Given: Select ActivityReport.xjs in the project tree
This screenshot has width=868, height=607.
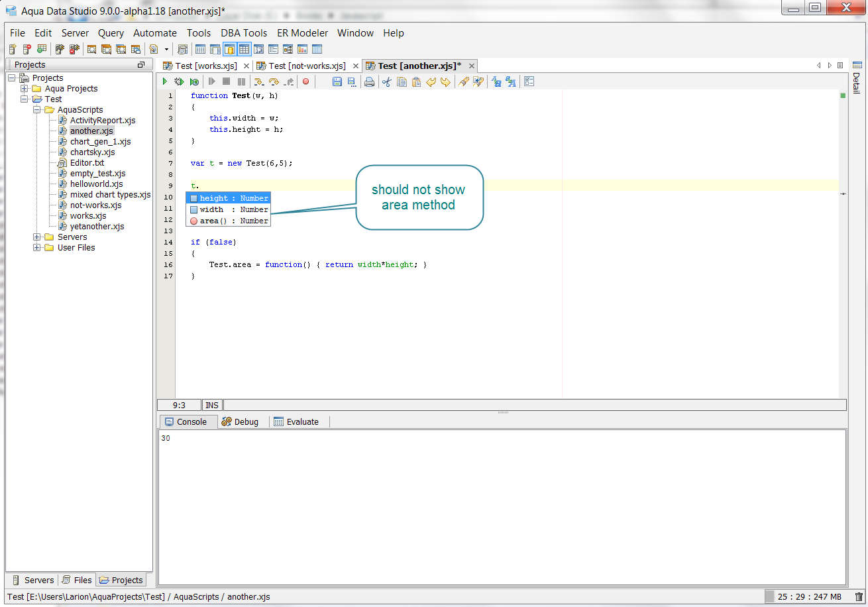Looking at the screenshot, I should point(103,121).
